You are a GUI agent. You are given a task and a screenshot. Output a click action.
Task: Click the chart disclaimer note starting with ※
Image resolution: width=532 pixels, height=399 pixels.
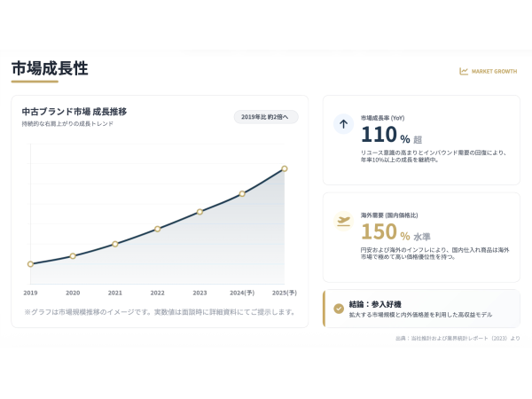160,312
